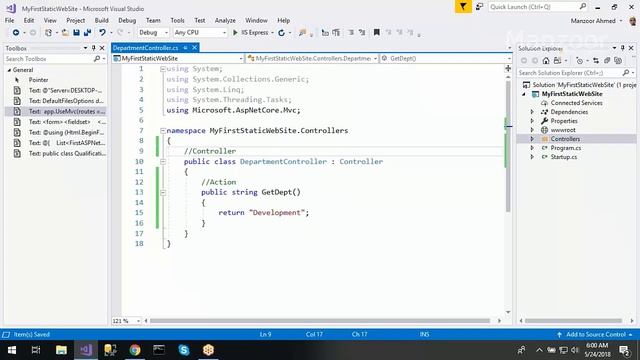Start debugging with the IIS Express play button
Viewport: 640px width, 360px height.
point(235,33)
